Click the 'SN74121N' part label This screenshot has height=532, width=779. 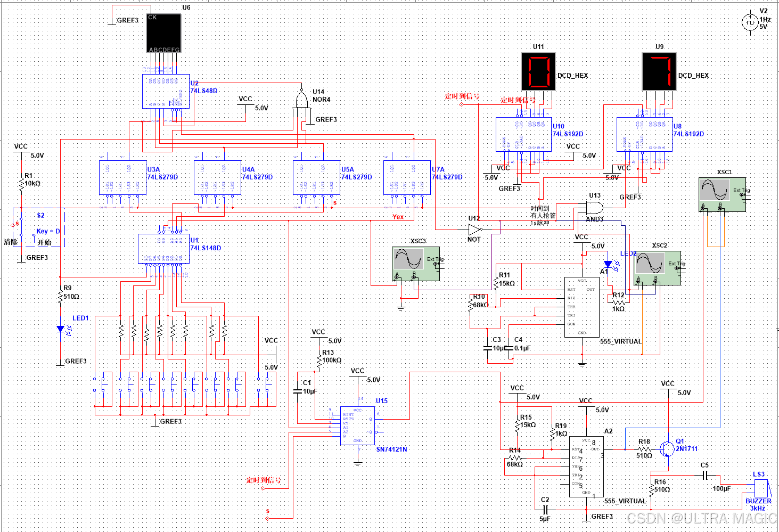pyautogui.click(x=391, y=449)
